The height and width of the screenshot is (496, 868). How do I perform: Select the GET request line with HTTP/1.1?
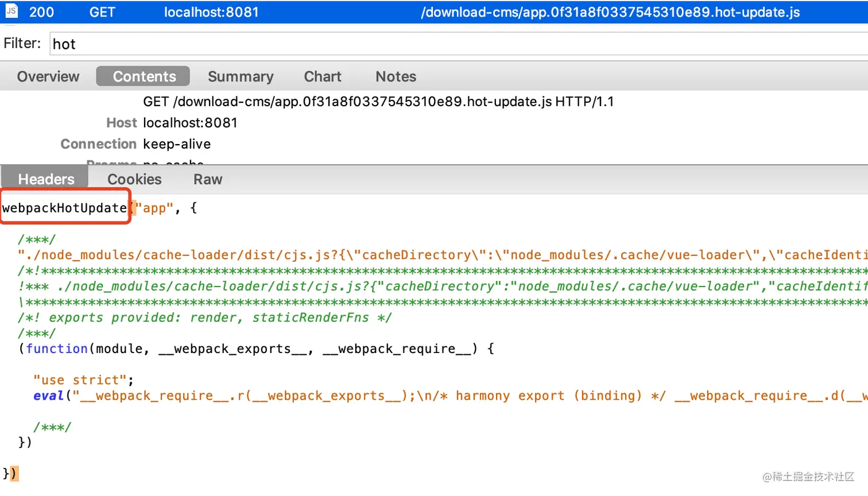(378, 102)
